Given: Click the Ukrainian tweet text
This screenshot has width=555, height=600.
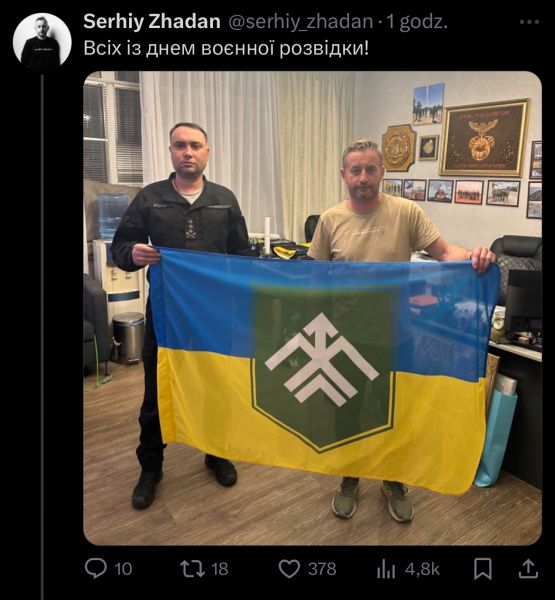Looking at the screenshot, I should (226, 49).
